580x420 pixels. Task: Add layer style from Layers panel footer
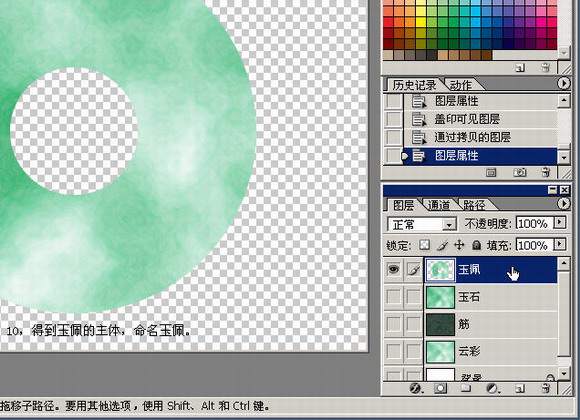pos(416,389)
